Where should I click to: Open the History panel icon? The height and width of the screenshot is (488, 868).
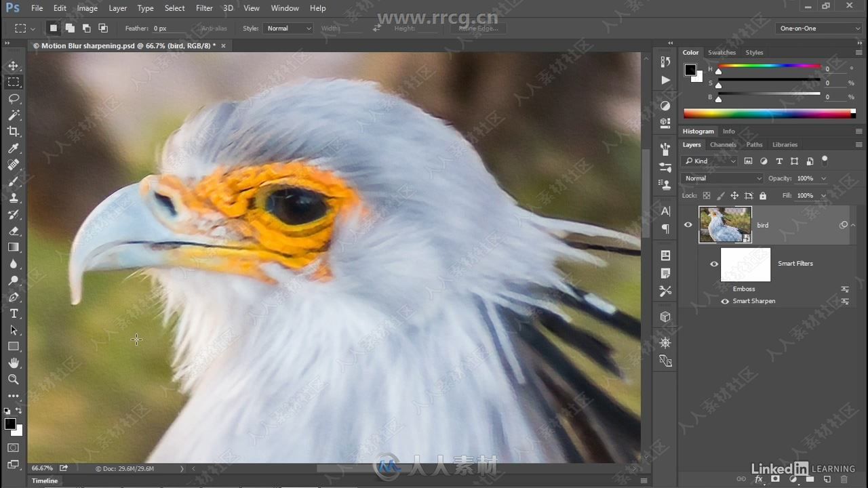[665, 61]
